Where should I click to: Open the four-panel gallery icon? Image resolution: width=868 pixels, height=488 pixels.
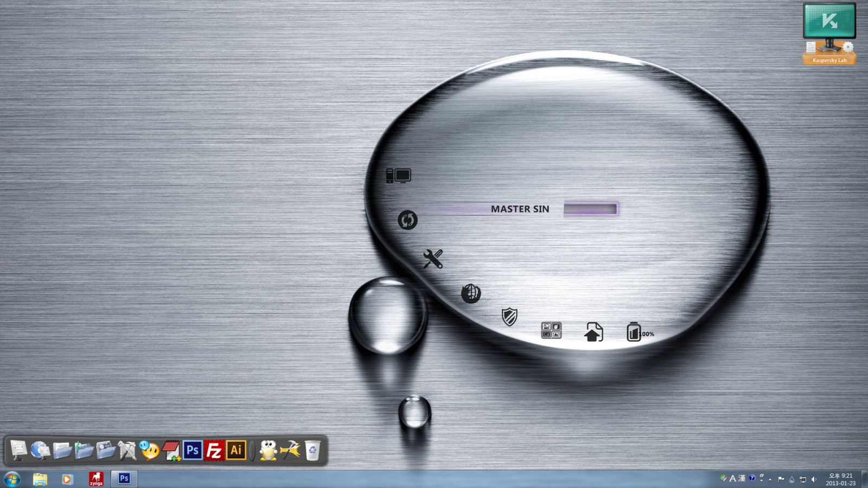click(551, 330)
